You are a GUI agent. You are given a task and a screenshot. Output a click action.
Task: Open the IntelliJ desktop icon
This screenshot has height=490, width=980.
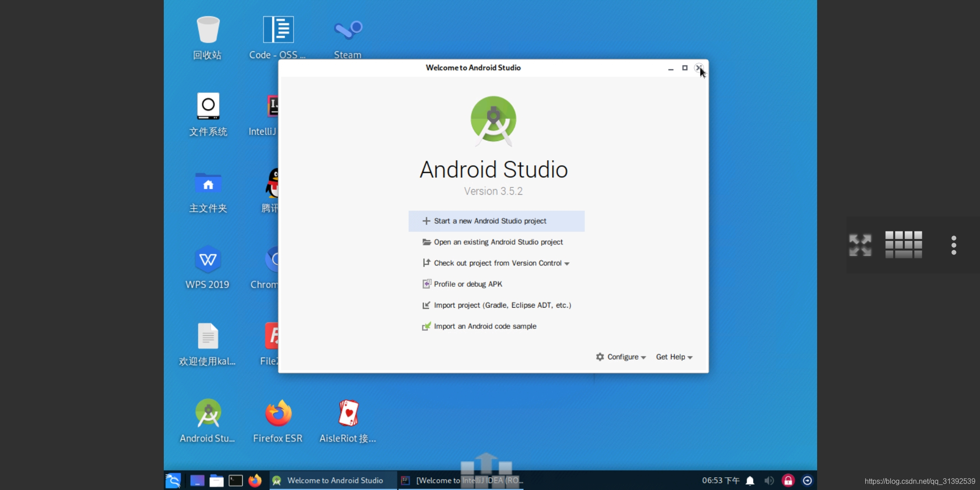coord(272,106)
